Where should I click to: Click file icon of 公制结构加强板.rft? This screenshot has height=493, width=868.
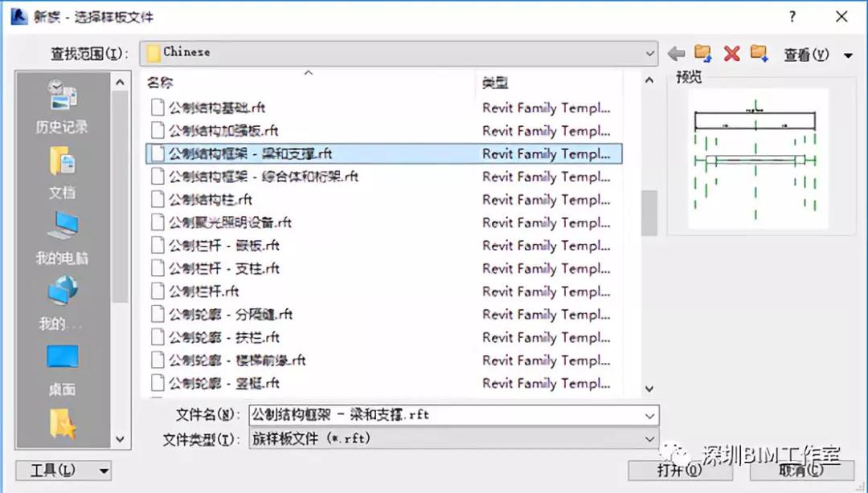(158, 131)
